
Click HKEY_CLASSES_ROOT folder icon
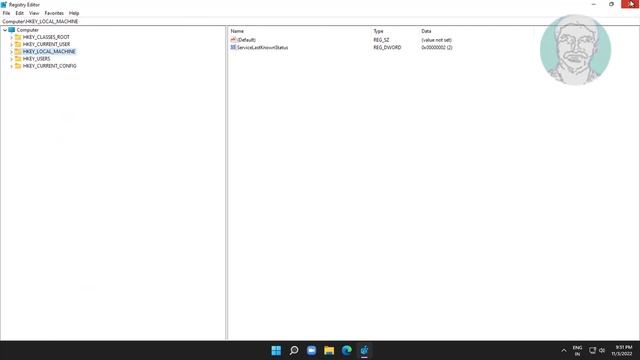[x=18, y=37]
